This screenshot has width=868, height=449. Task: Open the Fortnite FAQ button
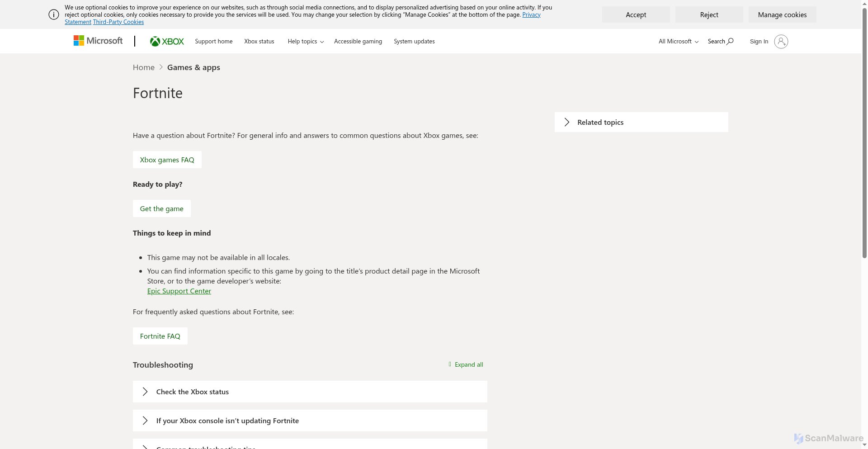[x=160, y=336]
